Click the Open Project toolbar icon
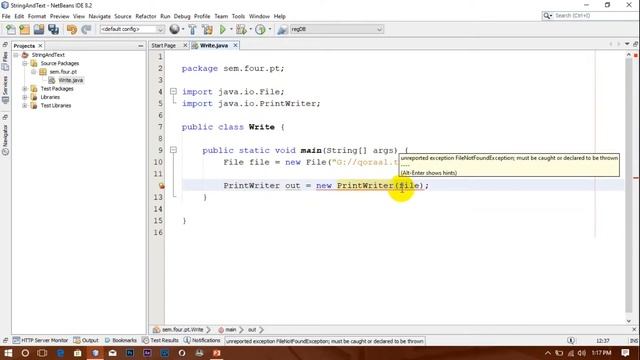Image resolution: width=640 pixels, height=360 pixels. 39,29
